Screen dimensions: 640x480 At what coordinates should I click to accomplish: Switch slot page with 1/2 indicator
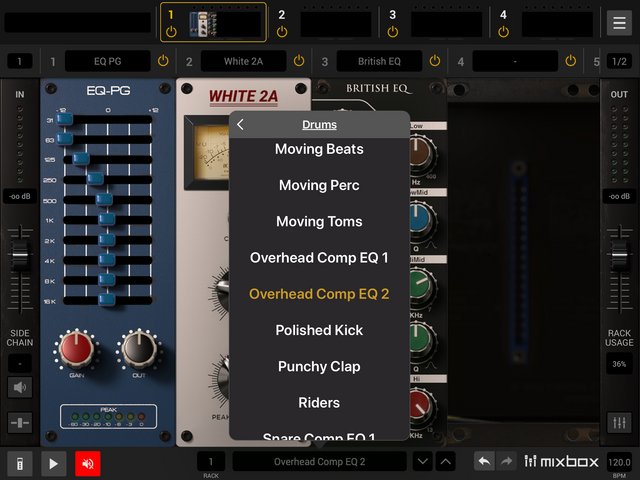pyautogui.click(x=619, y=61)
